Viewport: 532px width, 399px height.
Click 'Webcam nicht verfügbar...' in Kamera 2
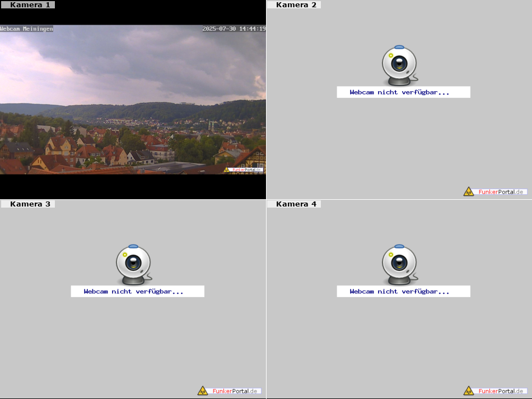click(400, 92)
